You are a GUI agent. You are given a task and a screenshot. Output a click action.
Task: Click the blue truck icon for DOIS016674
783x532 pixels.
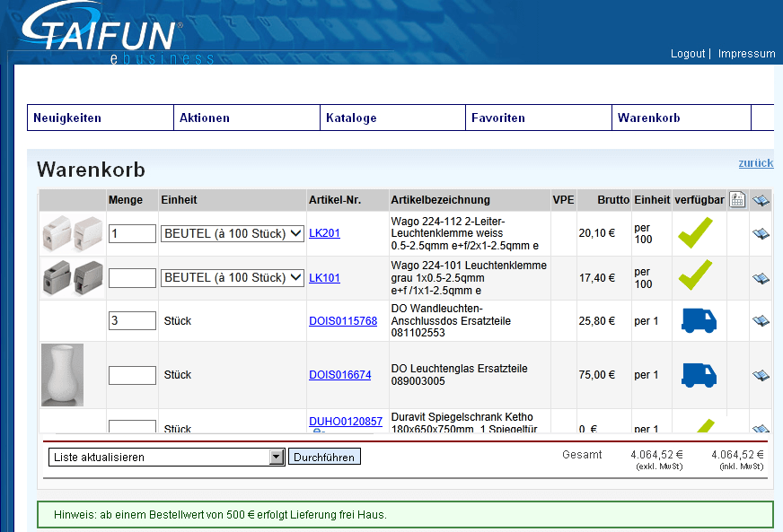[699, 375]
